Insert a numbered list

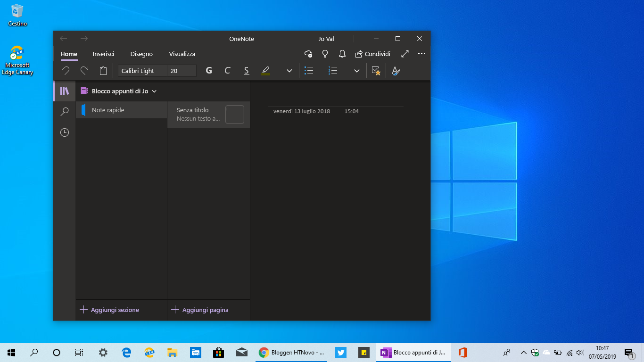coord(333,71)
